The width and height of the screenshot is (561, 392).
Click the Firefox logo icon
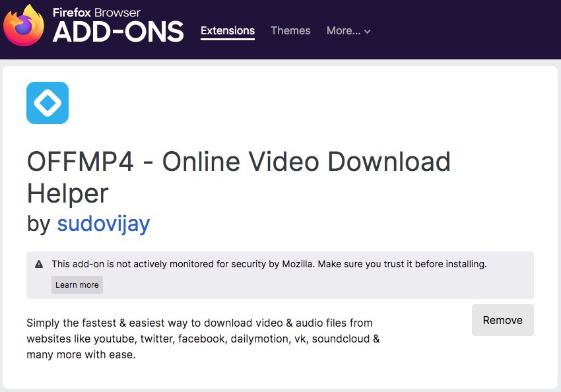click(x=24, y=25)
